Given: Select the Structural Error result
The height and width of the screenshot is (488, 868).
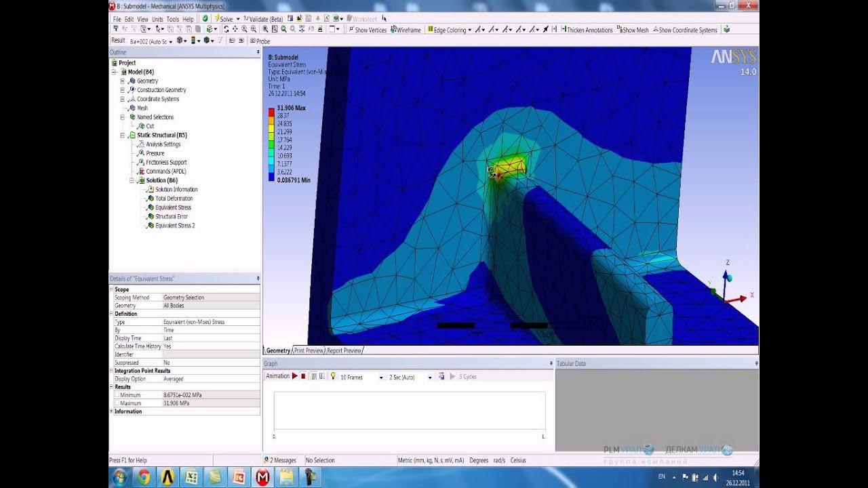Looking at the screenshot, I should tap(171, 216).
